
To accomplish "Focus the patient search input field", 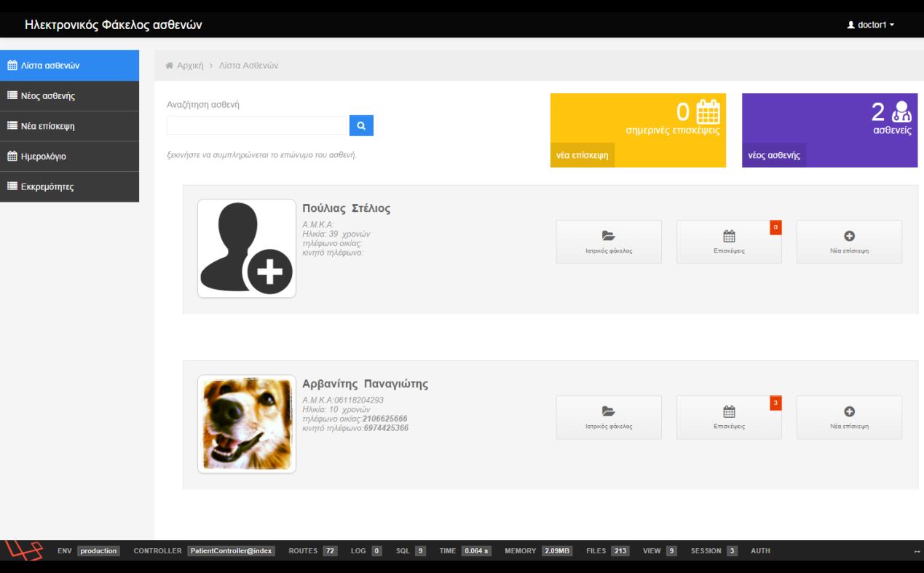I will [258, 125].
